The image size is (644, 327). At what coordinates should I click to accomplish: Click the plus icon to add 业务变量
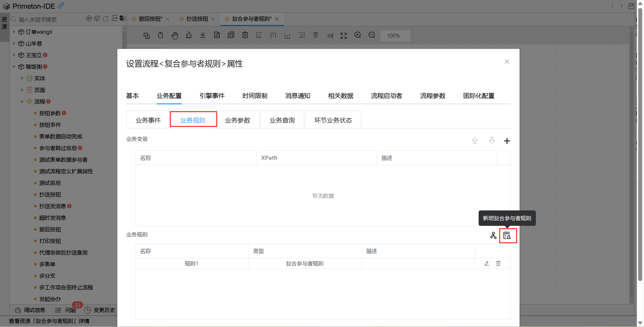(x=507, y=141)
